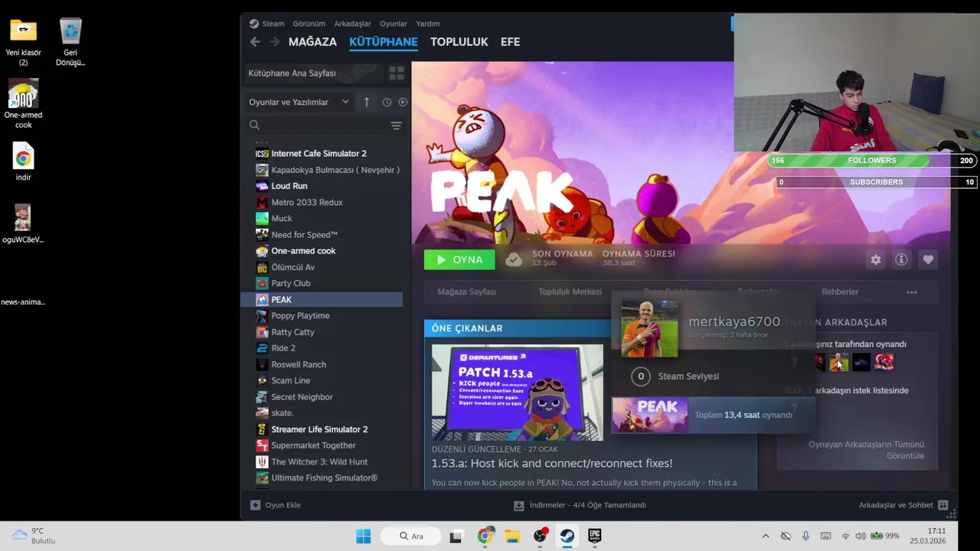The height and width of the screenshot is (551, 980).
Task: Open Friends and Chat icon at bottom right
Action: coord(943,505)
